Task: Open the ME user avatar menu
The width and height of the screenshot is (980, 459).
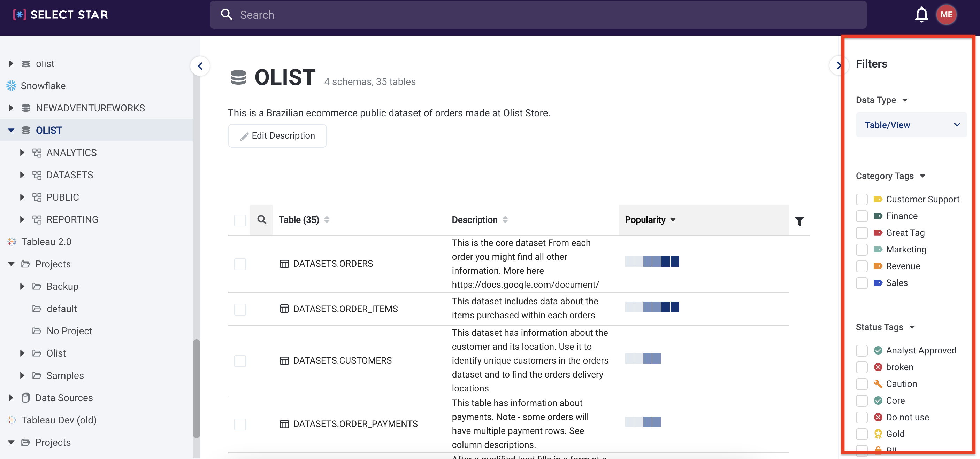Action: pos(946,15)
